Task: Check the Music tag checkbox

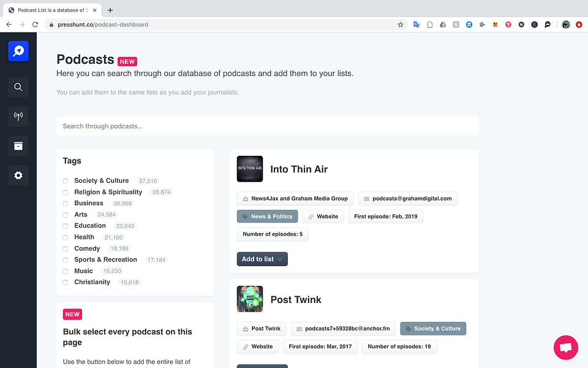Action: click(66, 271)
